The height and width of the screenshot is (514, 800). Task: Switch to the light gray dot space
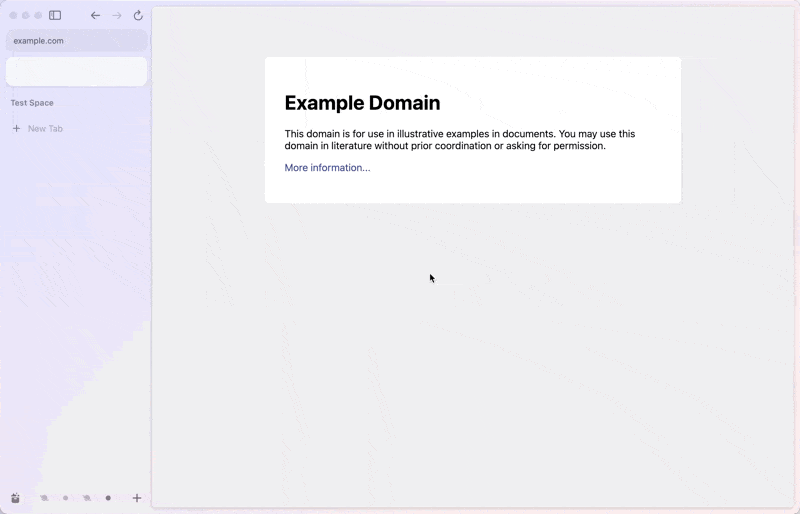coord(65,498)
